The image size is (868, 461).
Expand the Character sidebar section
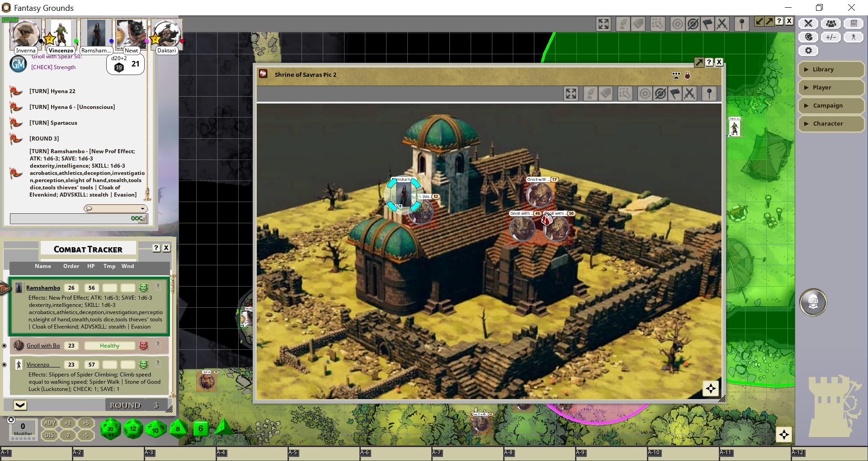click(x=831, y=124)
